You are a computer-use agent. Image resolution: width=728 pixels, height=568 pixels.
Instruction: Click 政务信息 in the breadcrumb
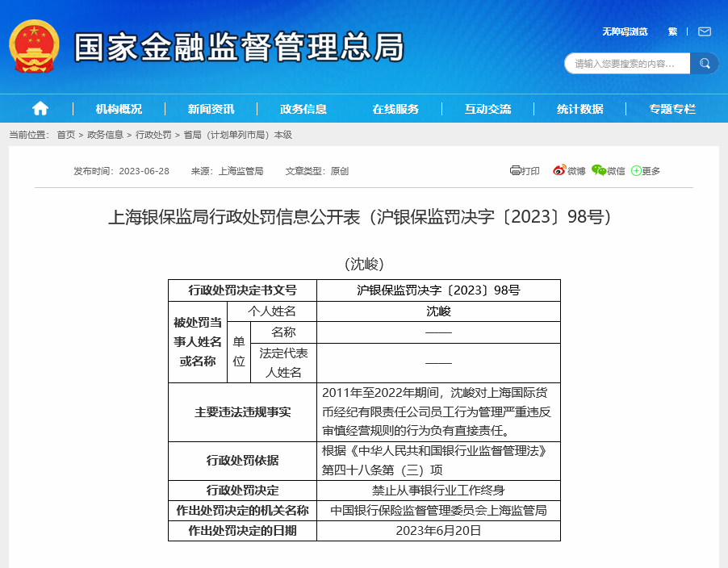point(106,135)
